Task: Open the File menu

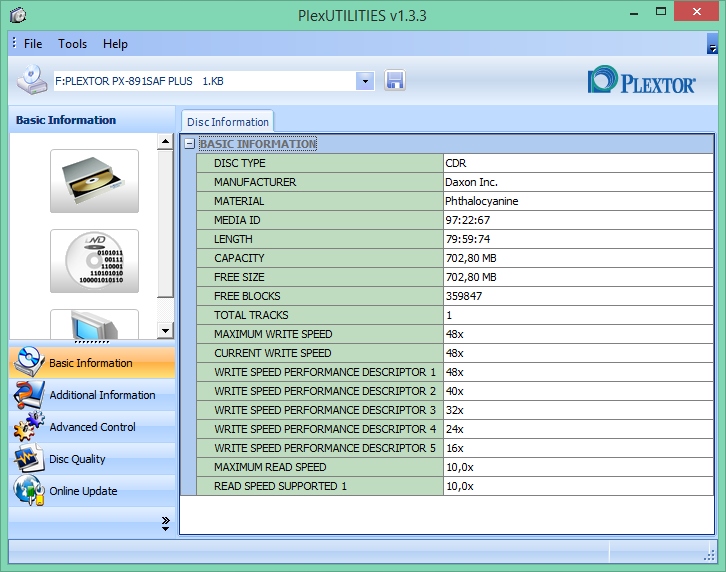Action: click(x=33, y=44)
